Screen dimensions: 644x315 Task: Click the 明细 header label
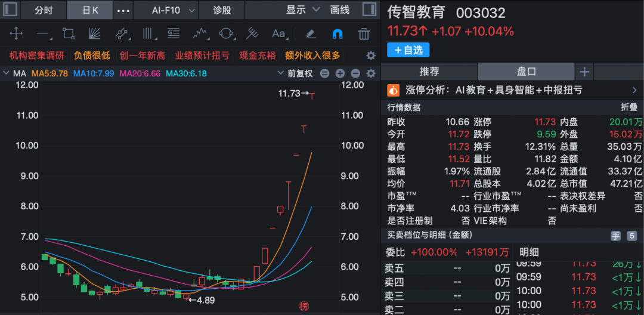click(x=529, y=252)
